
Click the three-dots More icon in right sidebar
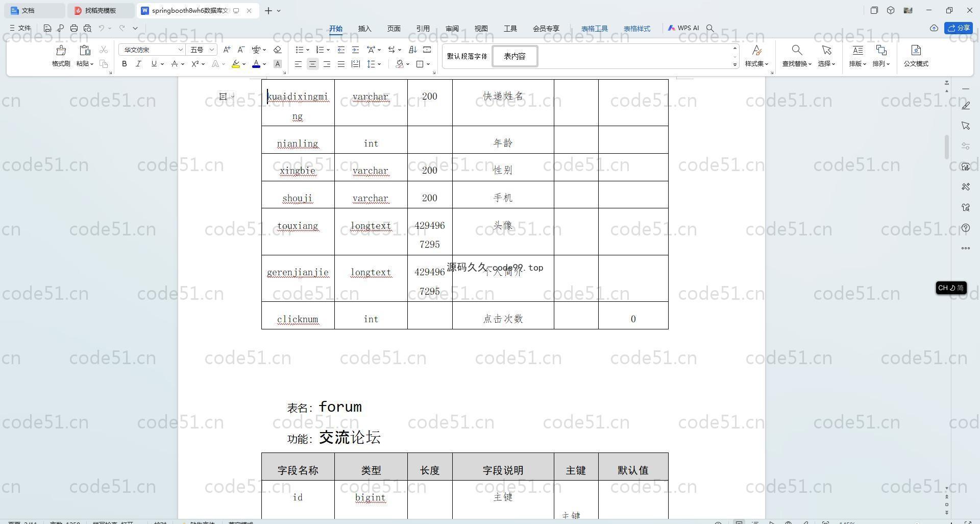click(x=966, y=248)
